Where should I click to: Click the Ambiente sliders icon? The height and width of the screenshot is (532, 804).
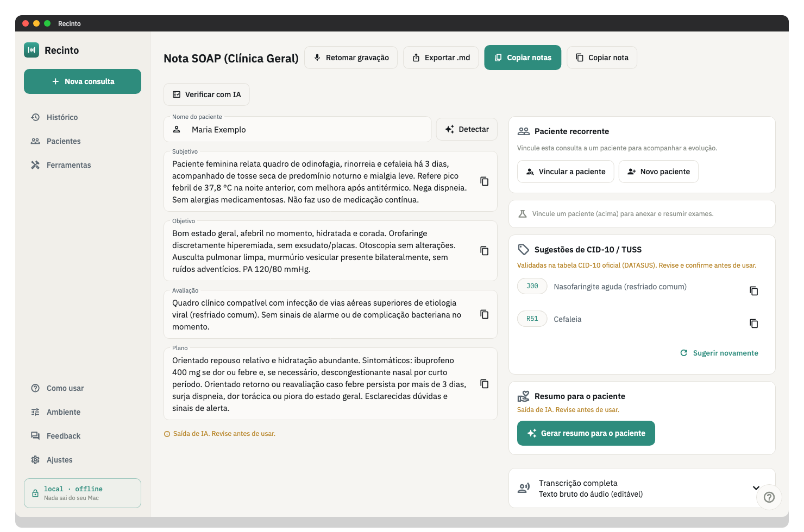pyautogui.click(x=35, y=412)
